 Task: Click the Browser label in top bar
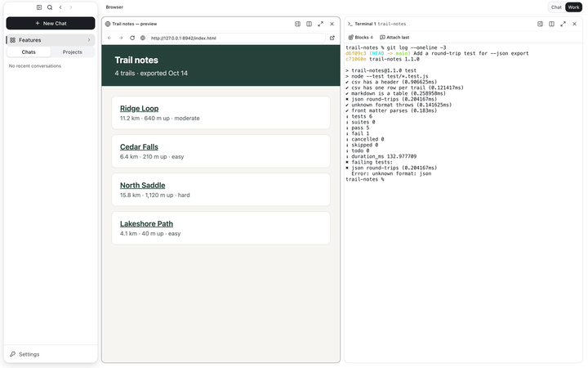pos(114,7)
